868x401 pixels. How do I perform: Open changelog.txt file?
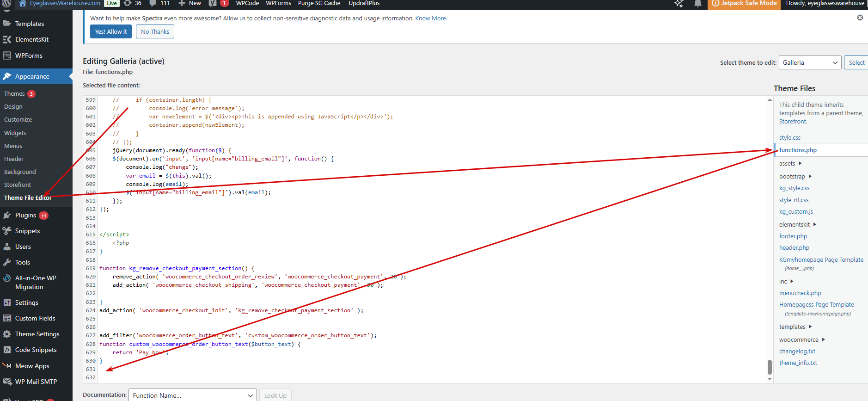[x=797, y=351]
